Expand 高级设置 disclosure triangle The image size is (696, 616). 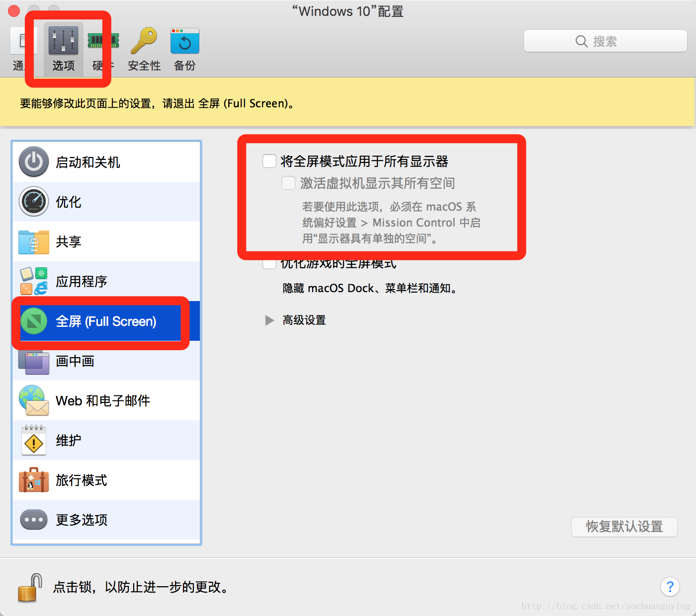coord(269,320)
